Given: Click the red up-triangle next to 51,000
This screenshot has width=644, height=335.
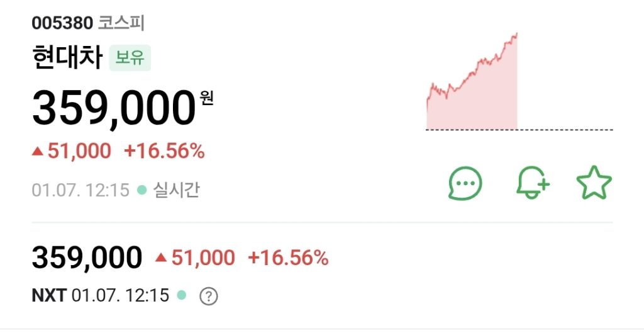Looking at the screenshot, I should [x=38, y=152].
